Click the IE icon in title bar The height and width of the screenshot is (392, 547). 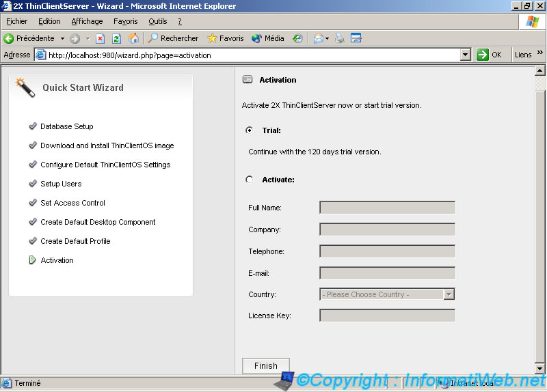coord(6,5)
